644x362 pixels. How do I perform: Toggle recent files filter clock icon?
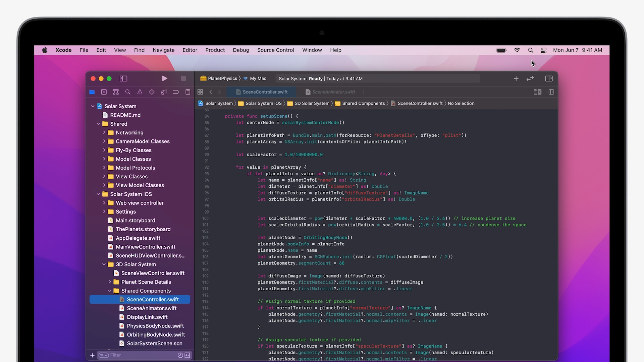[180, 355]
